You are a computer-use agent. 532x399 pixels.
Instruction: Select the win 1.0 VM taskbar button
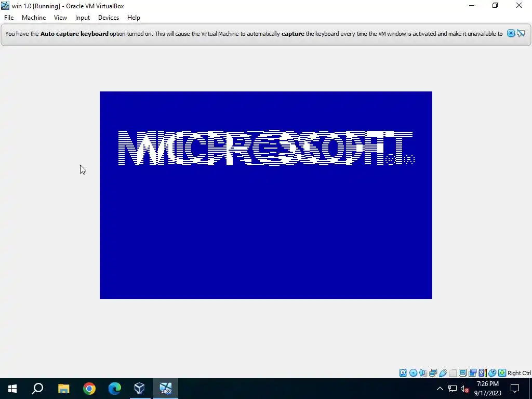click(x=166, y=389)
